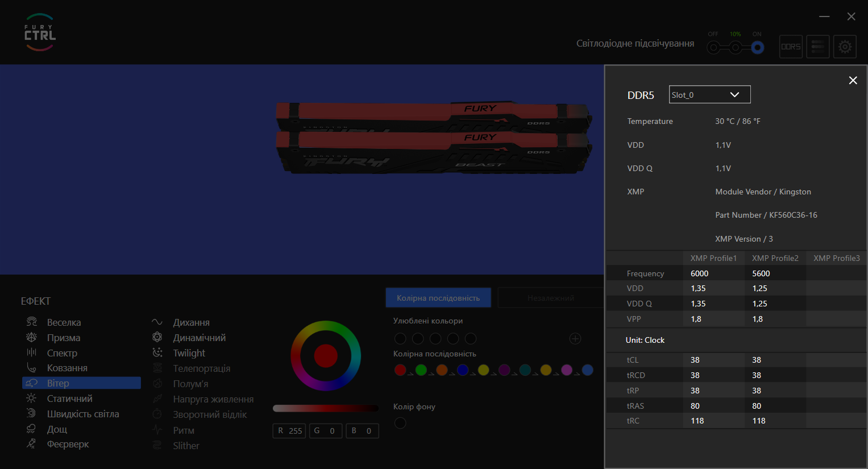Open the profile list icon in header
This screenshot has width=868, height=469.
(818, 47)
